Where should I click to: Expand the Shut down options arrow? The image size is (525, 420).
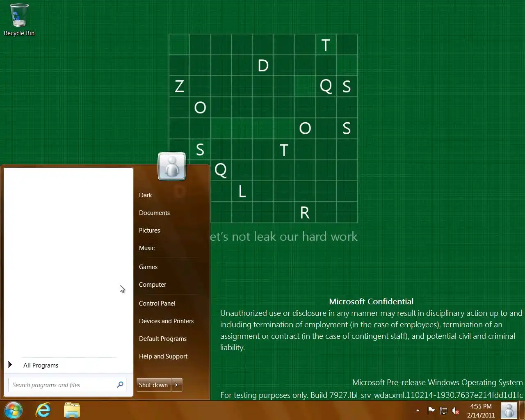177,385
